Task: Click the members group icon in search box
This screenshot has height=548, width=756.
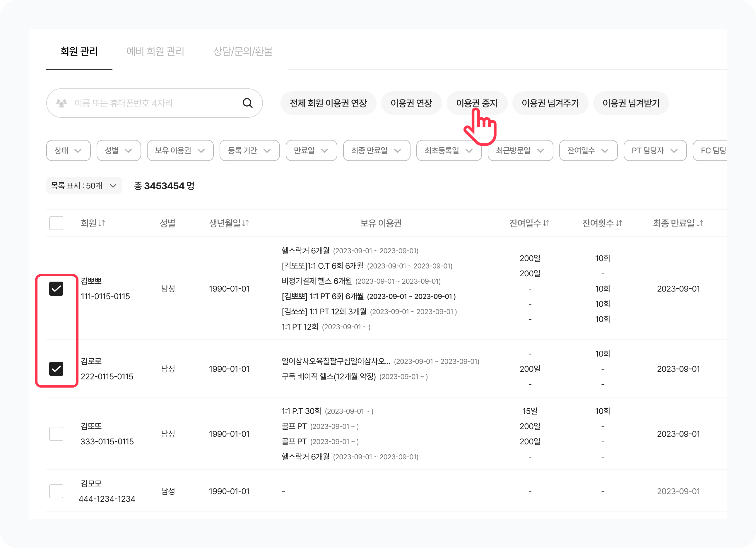Action: pyautogui.click(x=61, y=103)
